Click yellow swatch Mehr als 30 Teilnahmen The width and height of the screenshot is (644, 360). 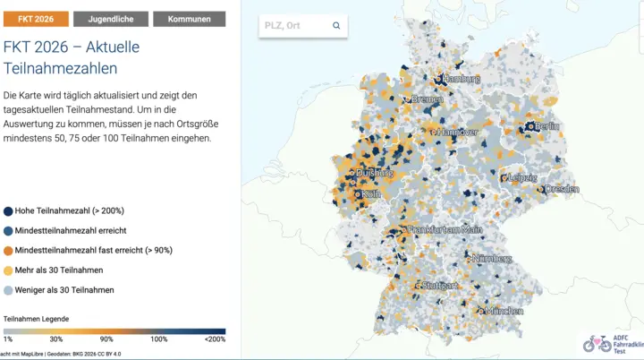pyautogui.click(x=8, y=270)
